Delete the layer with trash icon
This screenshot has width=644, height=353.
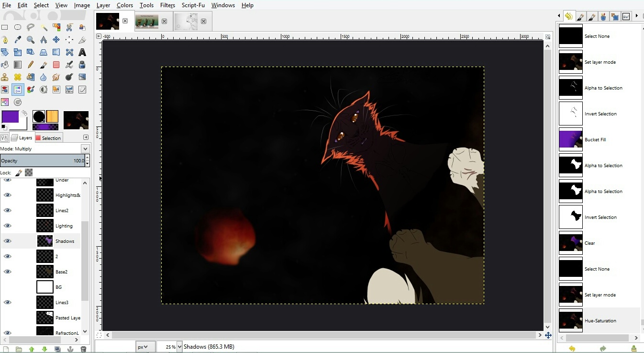[x=83, y=349]
